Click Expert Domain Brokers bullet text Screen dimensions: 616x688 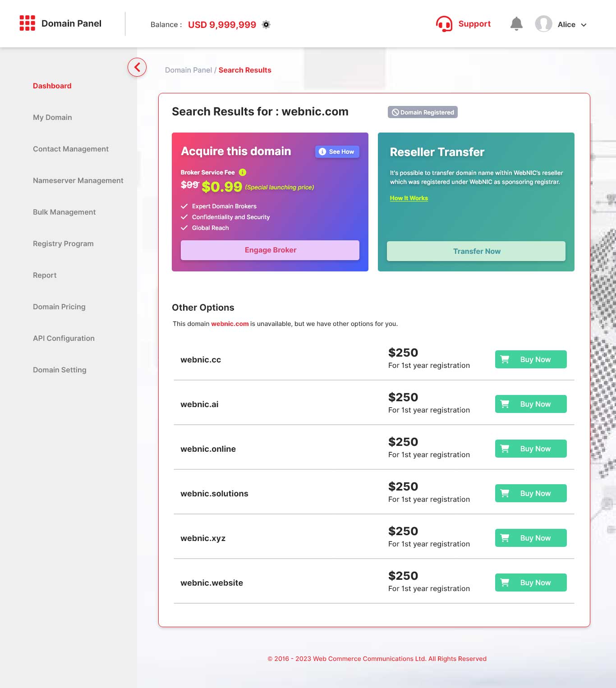(224, 206)
